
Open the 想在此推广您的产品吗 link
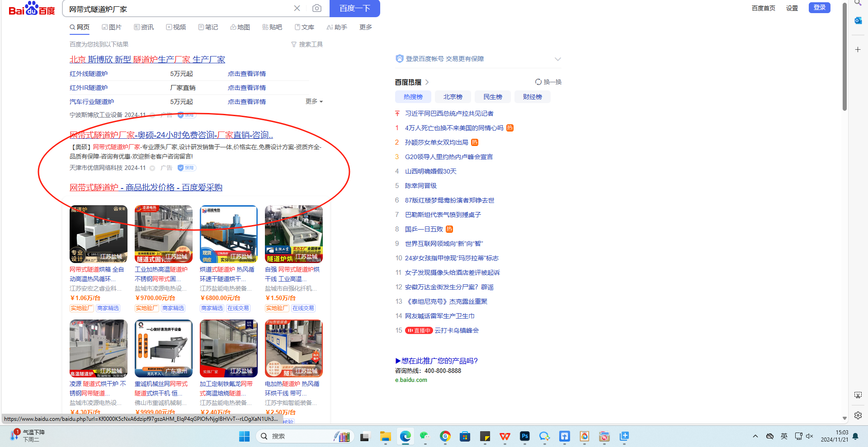pyautogui.click(x=436, y=361)
